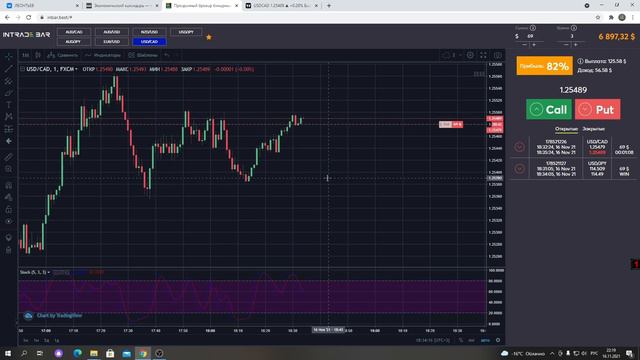640x360 pixels.
Task: Switch to the Закрытые trades tab
Action: (x=593, y=129)
